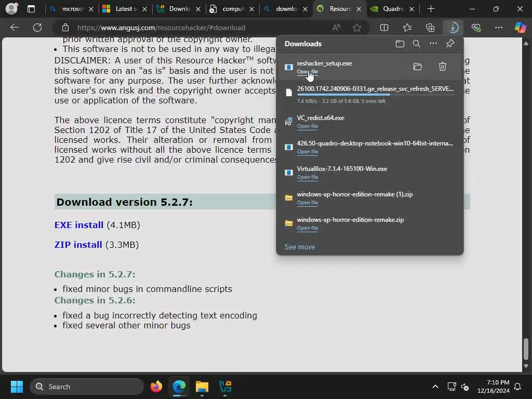This screenshot has height=399, width=532.
Task: Open file for windows-xp-horror-edition-remake.zip
Action: tap(308, 228)
